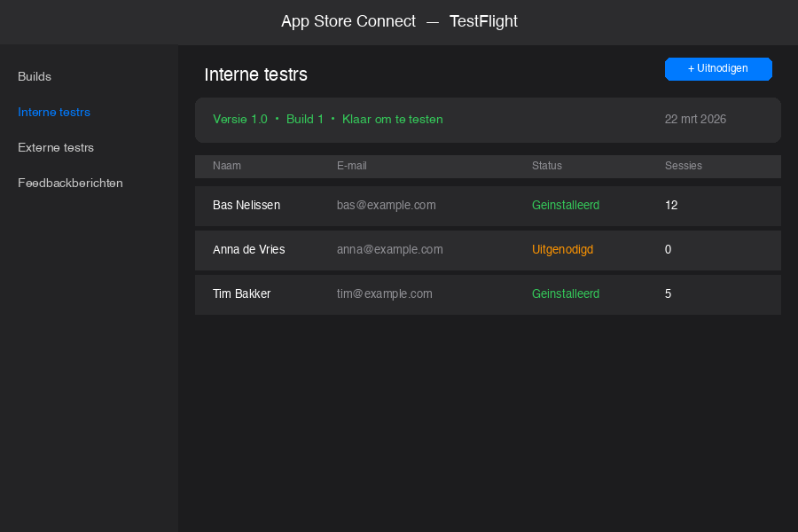Open the Feedbackberichten section
Screen dimensions: 798x532
pyautogui.click(x=70, y=183)
